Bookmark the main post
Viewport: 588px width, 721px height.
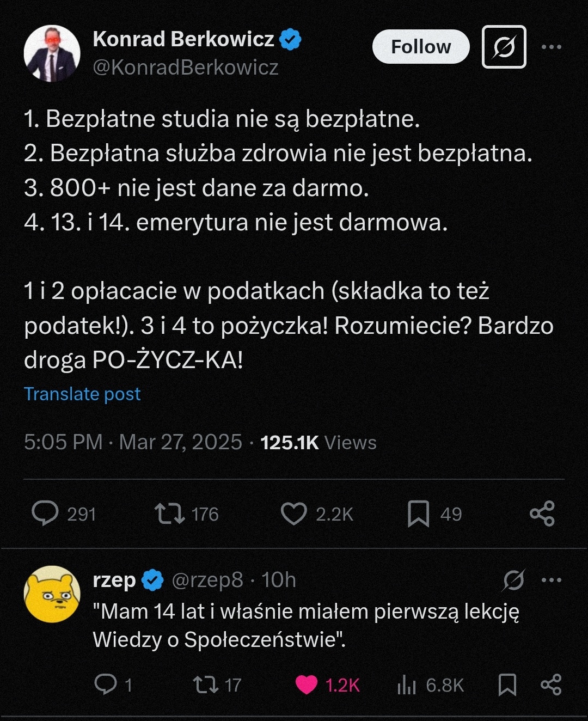[x=418, y=514]
